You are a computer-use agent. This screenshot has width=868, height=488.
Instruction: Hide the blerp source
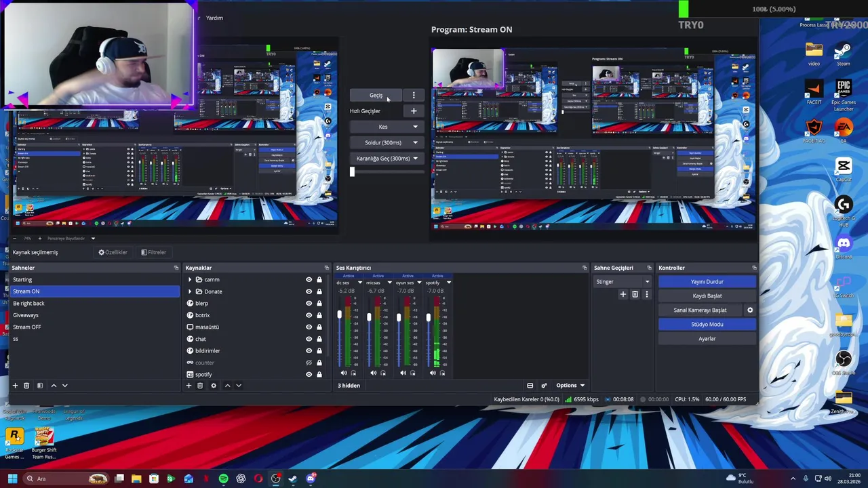pos(309,304)
